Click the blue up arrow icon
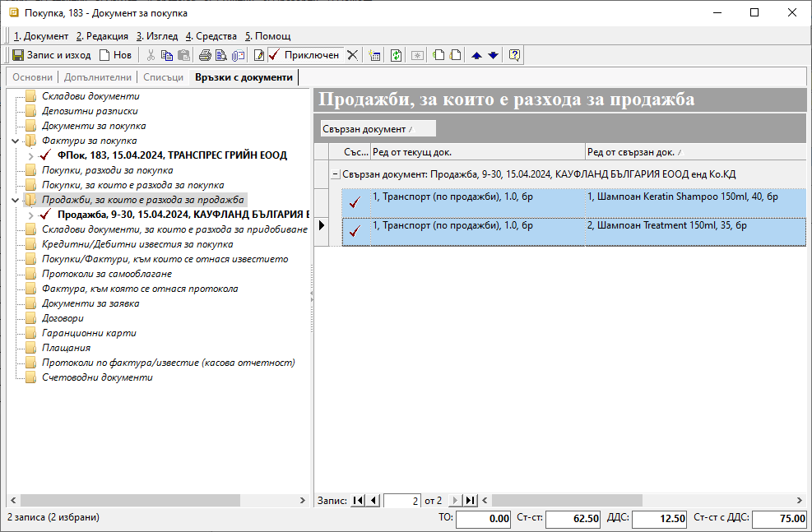812x532 pixels. point(476,55)
